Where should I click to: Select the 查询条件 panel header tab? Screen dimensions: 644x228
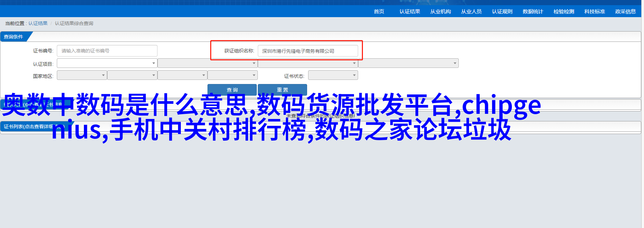14,37
